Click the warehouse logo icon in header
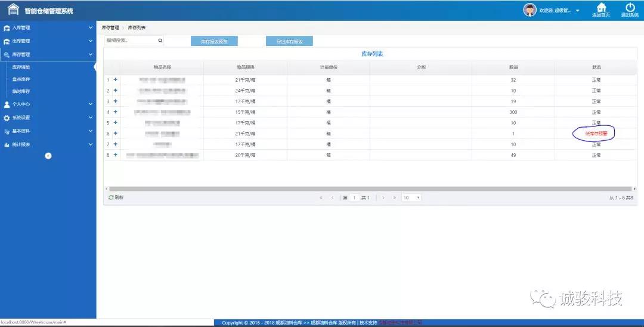Screen dimensions: 644x327 [x=13, y=10]
